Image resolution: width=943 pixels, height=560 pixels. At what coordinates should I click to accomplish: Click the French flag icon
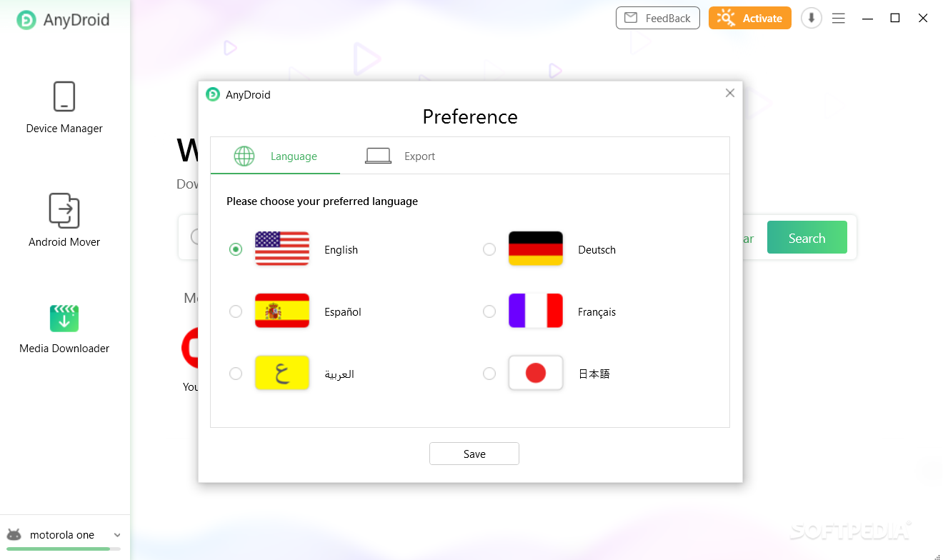click(x=536, y=311)
